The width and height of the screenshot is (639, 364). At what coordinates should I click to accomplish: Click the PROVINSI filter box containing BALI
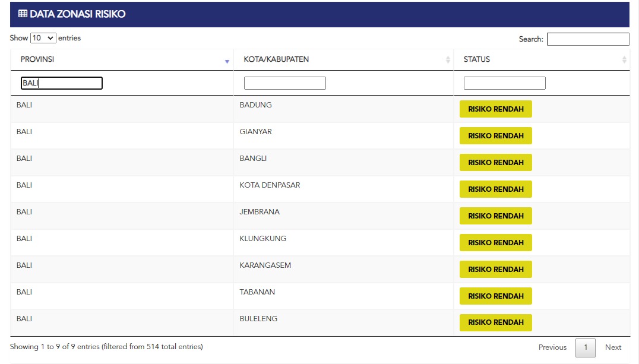[62, 83]
